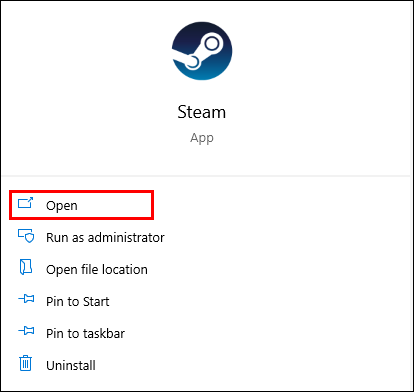Click the Open launch icon

(26, 203)
